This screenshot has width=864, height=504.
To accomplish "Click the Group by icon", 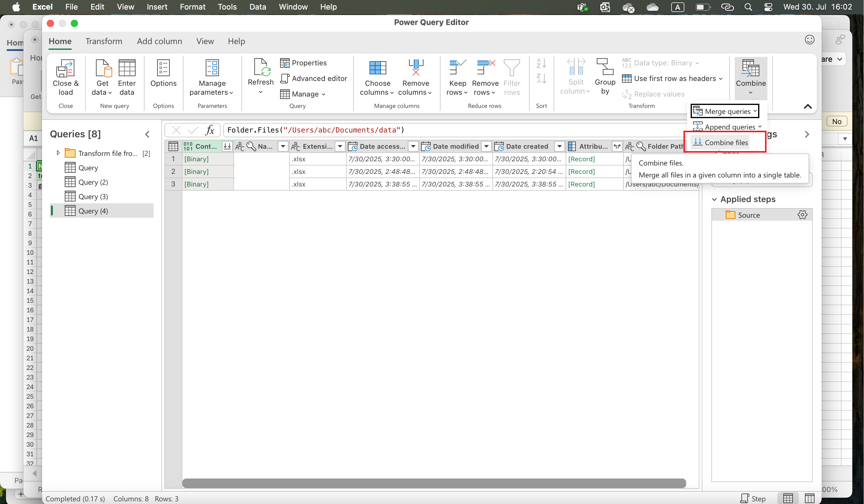I will 605,67.
